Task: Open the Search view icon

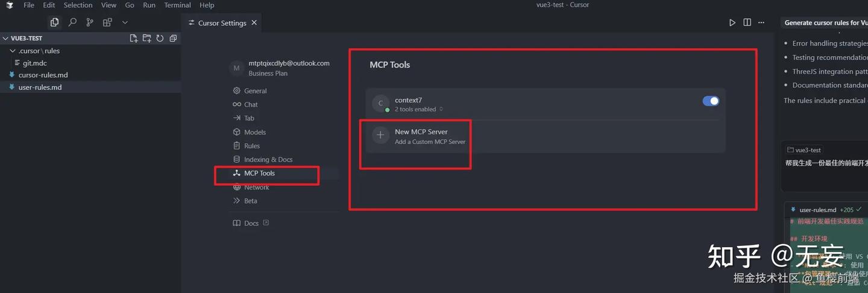Action: [72, 22]
